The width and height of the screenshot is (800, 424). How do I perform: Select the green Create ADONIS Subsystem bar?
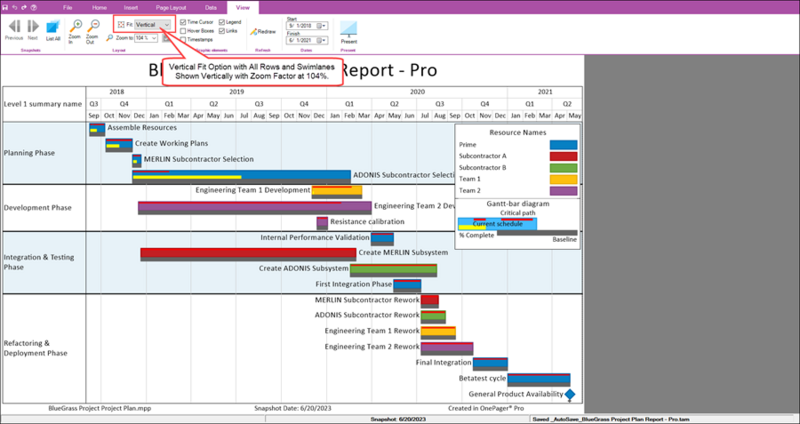393,270
